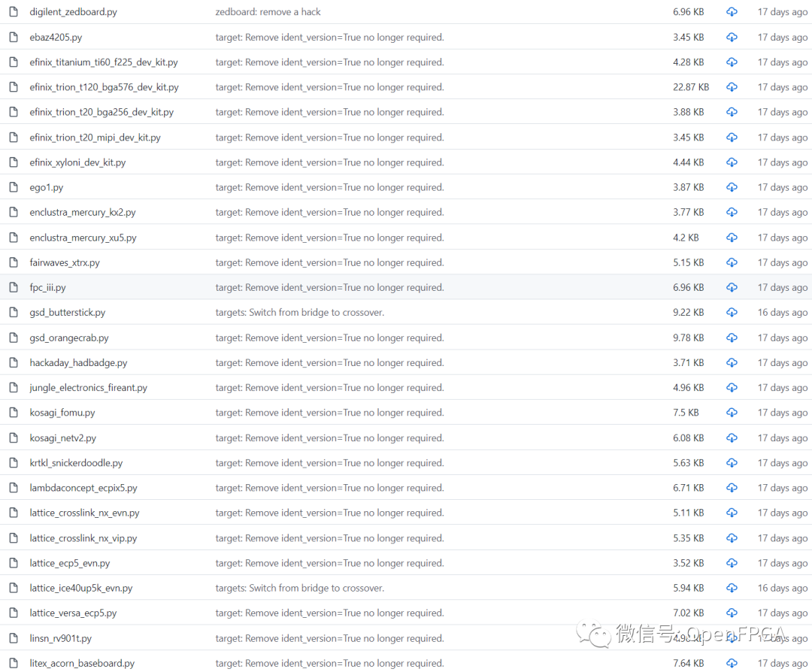812x672 pixels.
Task: Click '16 days ago' timestamp for gsd_butterstick.py
Action: pos(782,313)
